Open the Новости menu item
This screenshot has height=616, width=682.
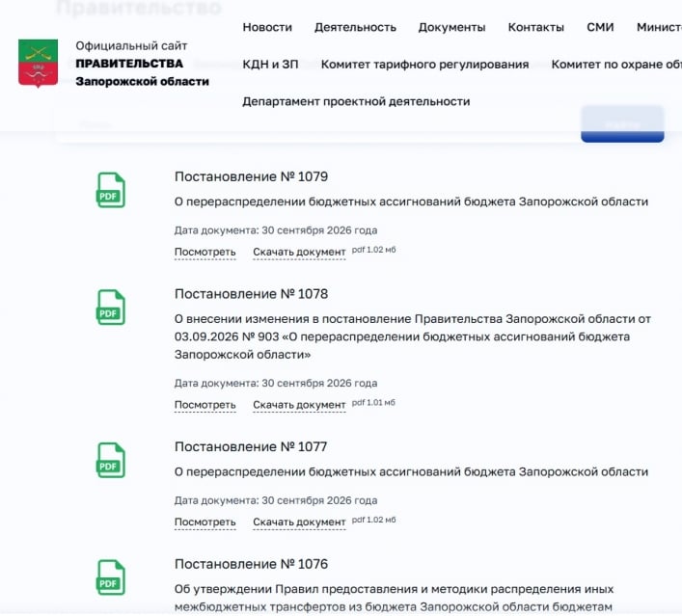[x=267, y=27]
